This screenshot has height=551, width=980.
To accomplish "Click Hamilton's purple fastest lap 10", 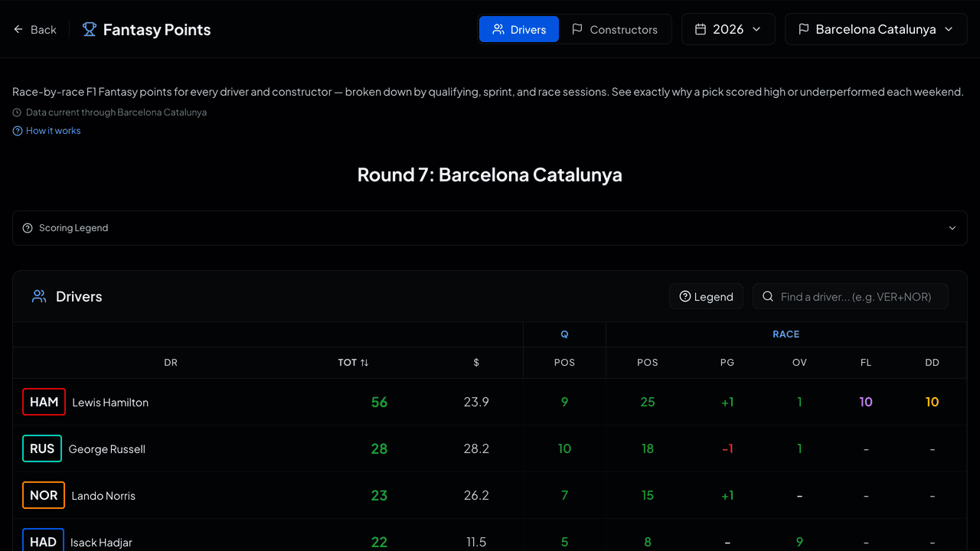I will [866, 403].
